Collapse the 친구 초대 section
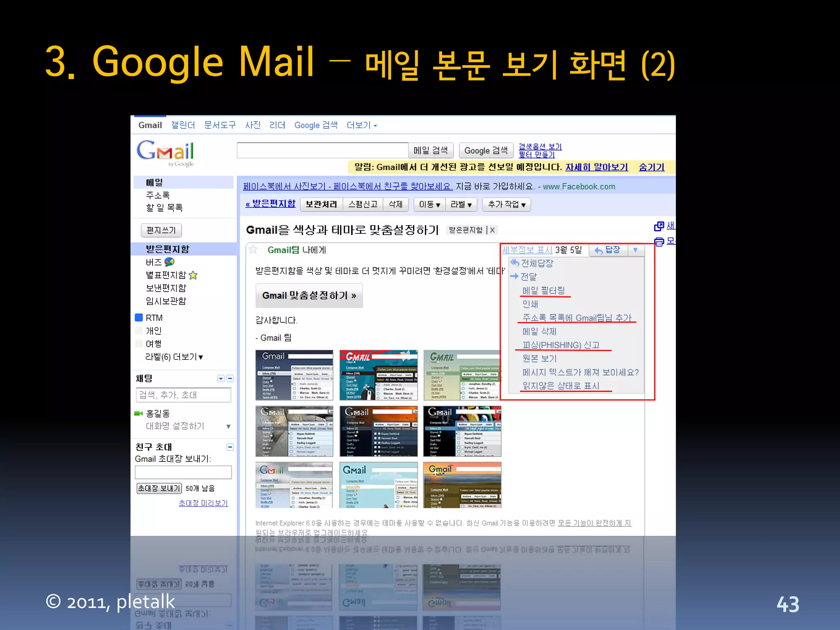 click(x=230, y=447)
